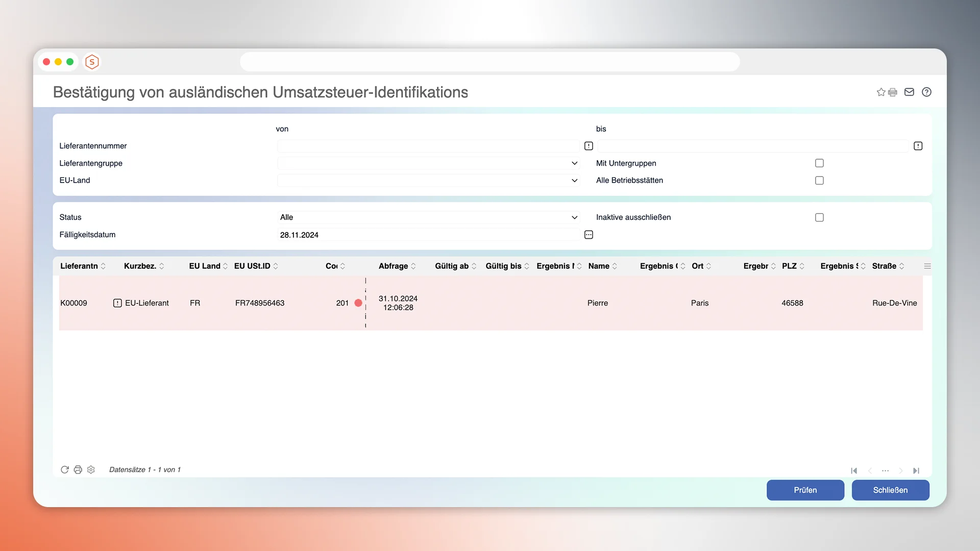Print the table using the lower printer icon
980x551 pixels.
click(x=78, y=469)
